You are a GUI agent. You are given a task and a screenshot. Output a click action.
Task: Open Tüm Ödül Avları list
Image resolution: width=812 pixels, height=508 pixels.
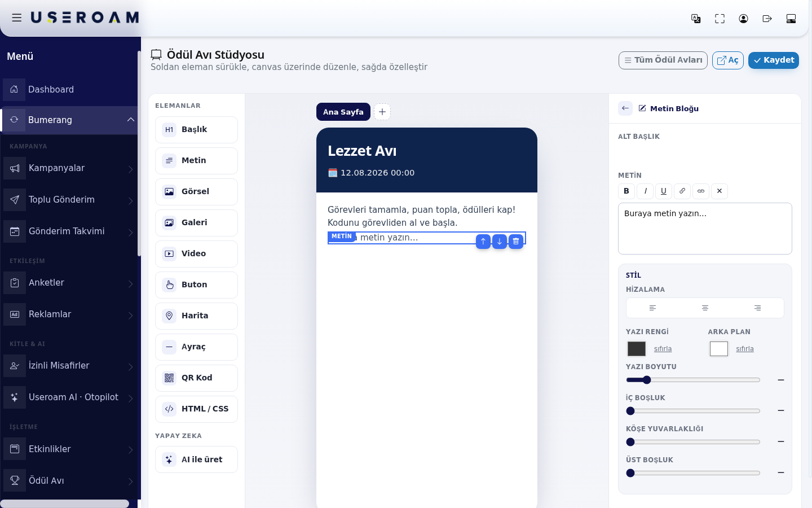click(x=663, y=60)
